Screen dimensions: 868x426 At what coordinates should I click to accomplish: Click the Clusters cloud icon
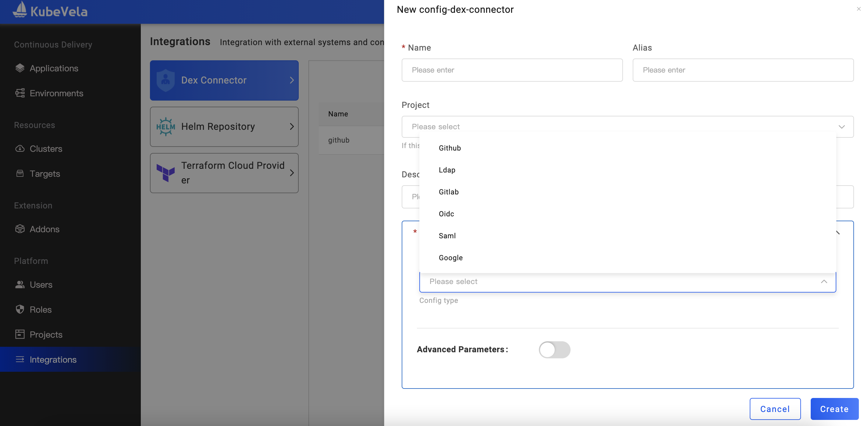pos(20,149)
